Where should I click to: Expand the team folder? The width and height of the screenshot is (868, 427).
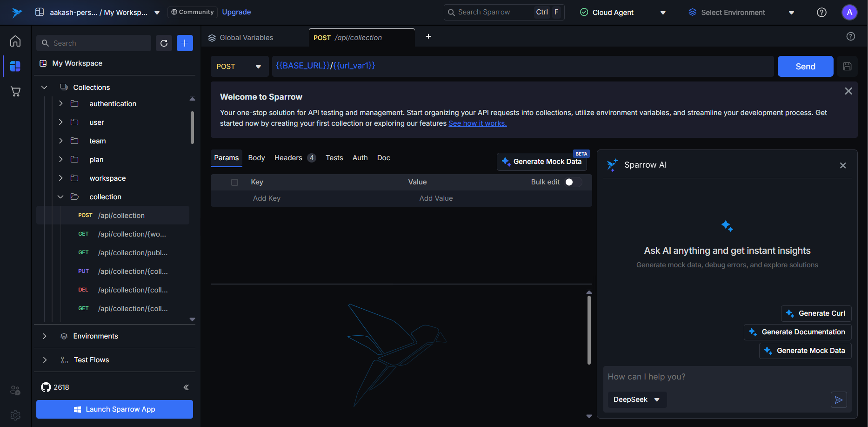point(60,141)
